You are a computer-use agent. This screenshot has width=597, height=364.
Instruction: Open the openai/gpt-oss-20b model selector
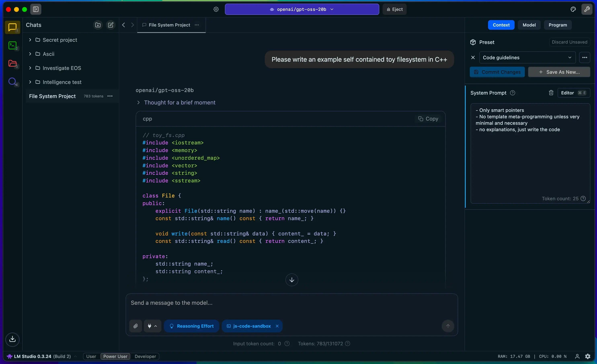pyautogui.click(x=301, y=9)
